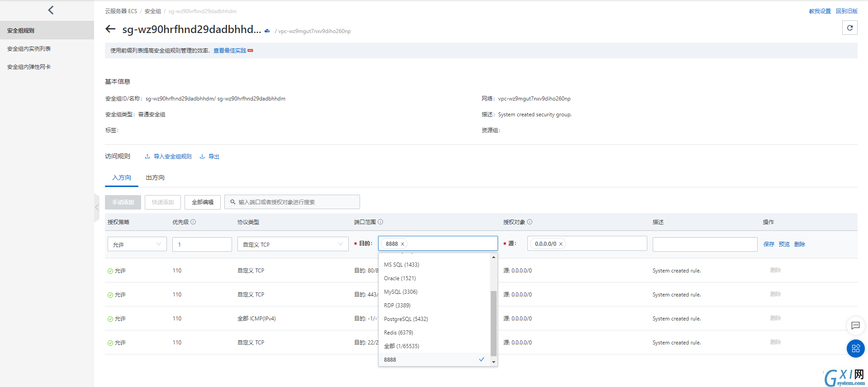The height and width of the screenshot is (387, 868).
Task: Open 安全组规则 in sidebar
Action: tap(47, 30)
